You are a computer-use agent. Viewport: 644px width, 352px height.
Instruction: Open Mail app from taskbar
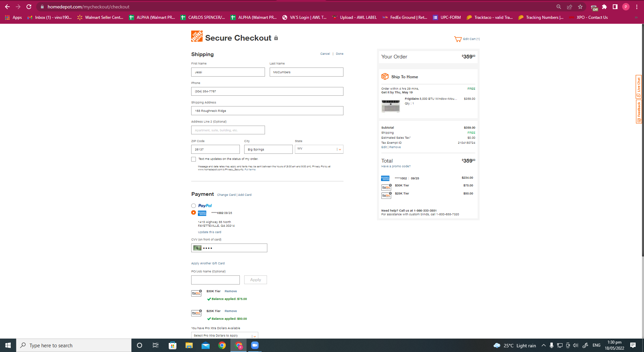coord(206,345)
